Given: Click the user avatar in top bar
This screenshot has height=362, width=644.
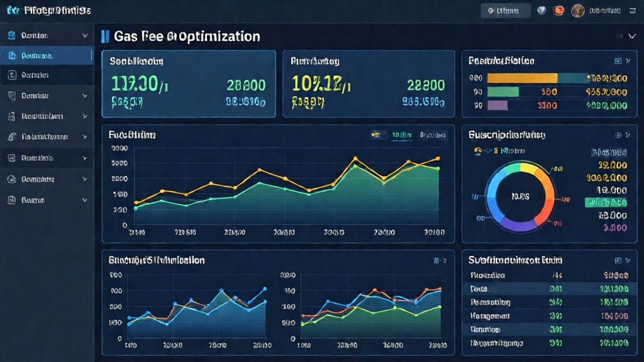Looking at the screenshot, I should pyautogui.click(x=577, y=11).
